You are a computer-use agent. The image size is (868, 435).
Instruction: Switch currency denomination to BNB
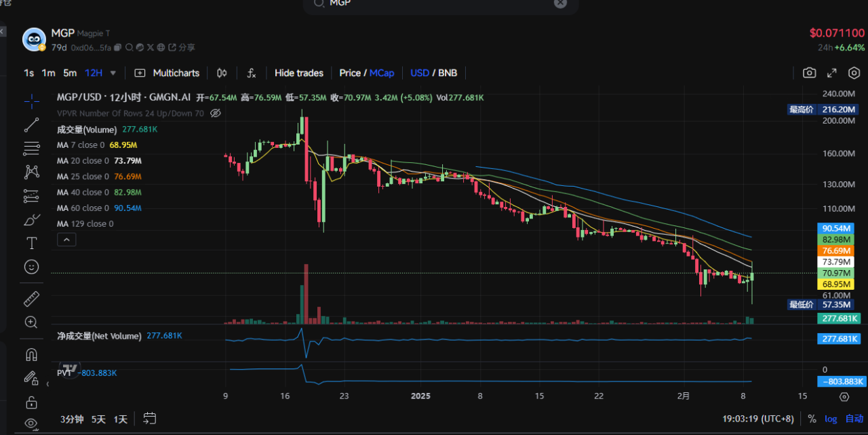click(448, 73)
